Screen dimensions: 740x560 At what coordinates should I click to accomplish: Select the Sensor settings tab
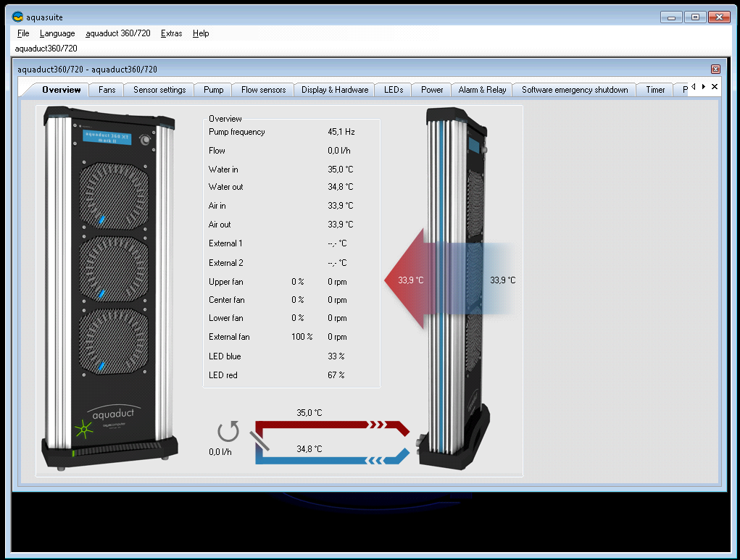click(159, 90)
